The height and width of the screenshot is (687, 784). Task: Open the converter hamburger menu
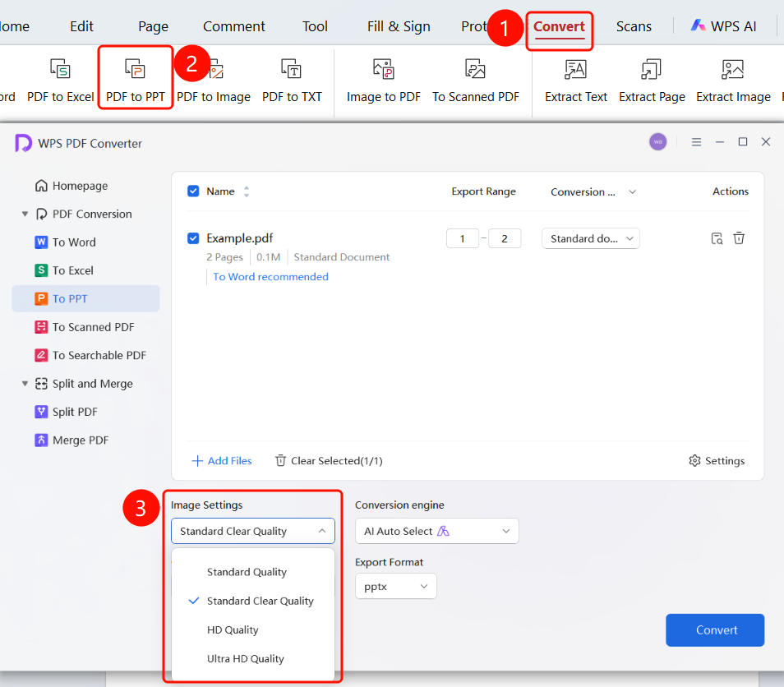696,142
